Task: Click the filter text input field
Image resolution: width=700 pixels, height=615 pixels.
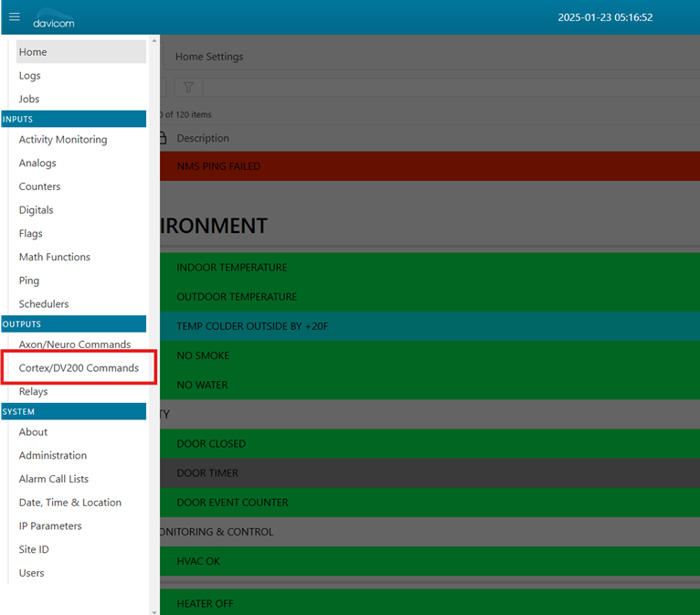Action: (448, 88)
